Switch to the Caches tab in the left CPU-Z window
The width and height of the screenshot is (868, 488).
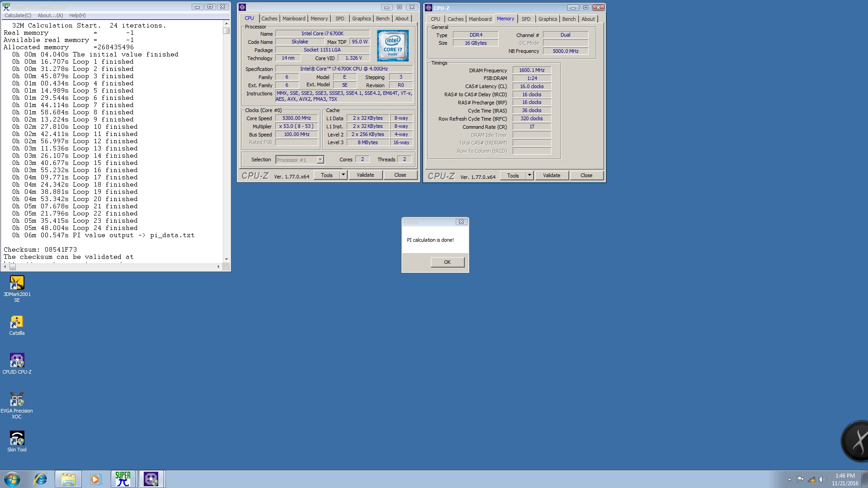[x=269, y=19]
